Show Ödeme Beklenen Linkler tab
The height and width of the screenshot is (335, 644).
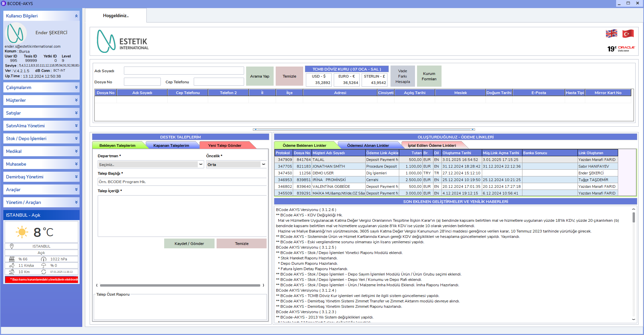[305, 145]
